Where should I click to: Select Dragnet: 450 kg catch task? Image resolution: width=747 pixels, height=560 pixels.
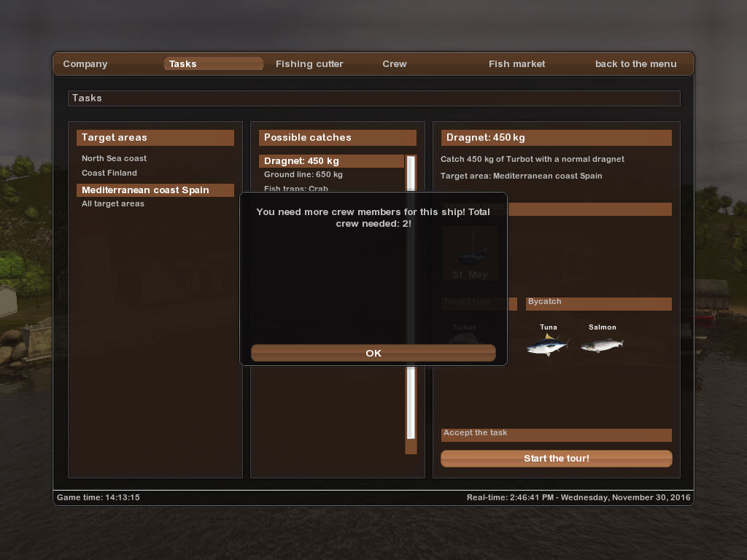pyautogui.click(x=332, y=161)
